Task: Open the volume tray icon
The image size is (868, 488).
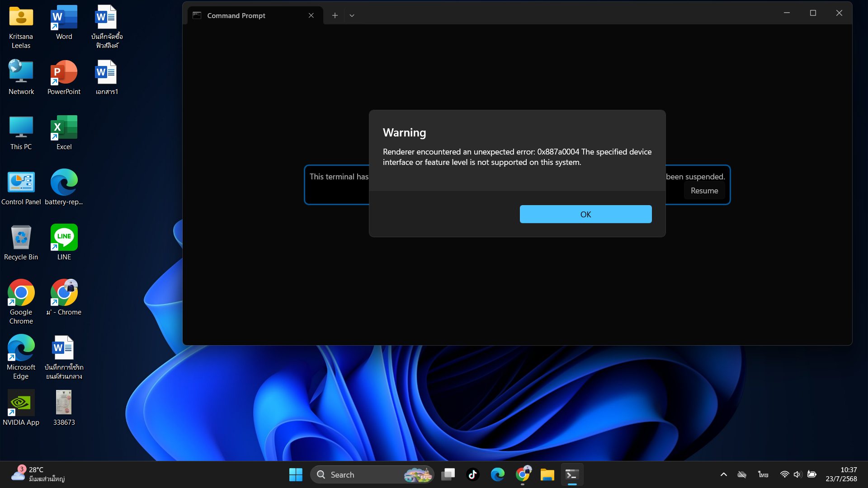Action: (797, 474)
